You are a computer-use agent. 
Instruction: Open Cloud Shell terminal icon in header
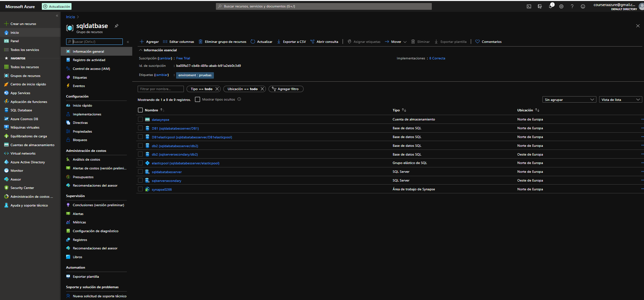coord(529,6)
